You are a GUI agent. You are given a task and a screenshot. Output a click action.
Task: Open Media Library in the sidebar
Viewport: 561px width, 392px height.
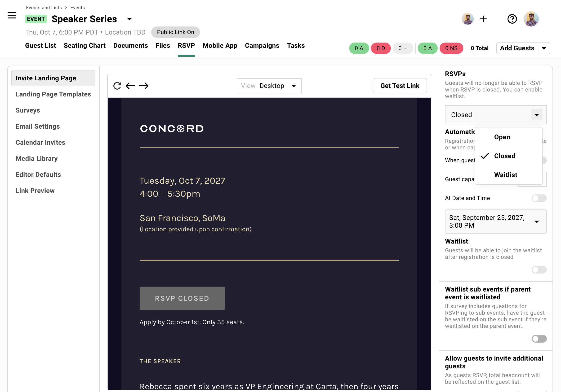(x=36, y=158)
